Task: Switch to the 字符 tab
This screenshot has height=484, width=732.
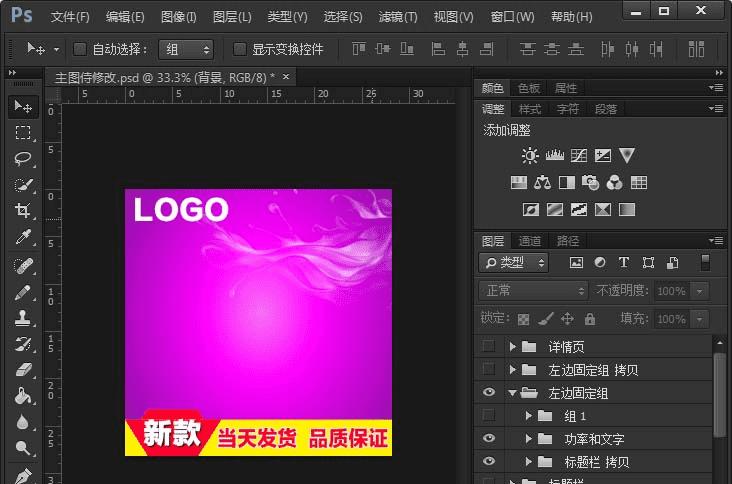Action: pos(568,109)
